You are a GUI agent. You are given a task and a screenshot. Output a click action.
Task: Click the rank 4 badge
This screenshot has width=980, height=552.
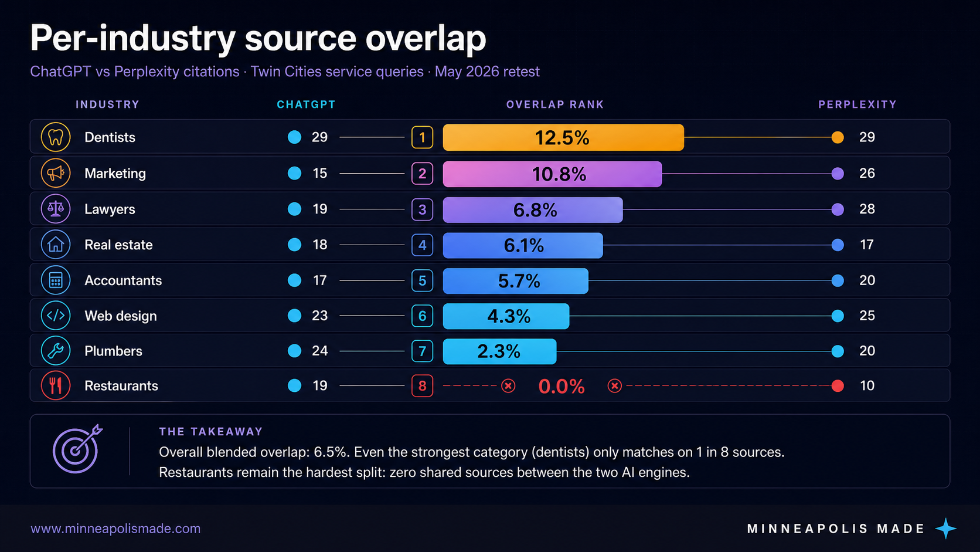coord(422,245)
